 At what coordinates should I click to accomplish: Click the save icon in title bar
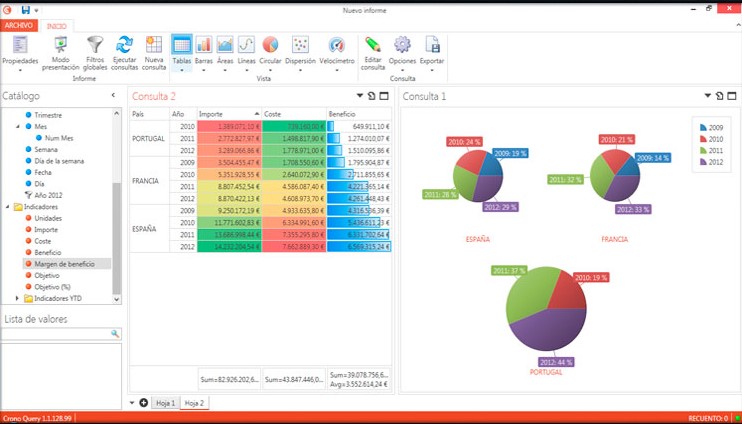point(26,10)
